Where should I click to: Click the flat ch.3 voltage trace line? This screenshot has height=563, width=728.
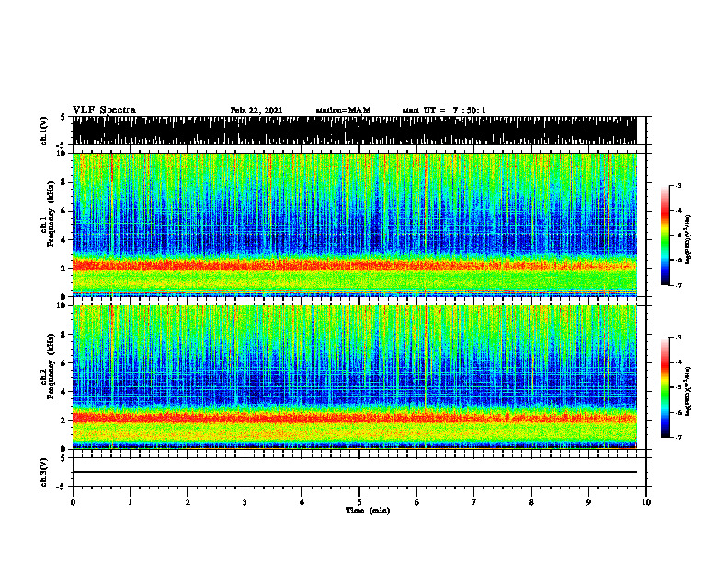[x=355, y=472]
